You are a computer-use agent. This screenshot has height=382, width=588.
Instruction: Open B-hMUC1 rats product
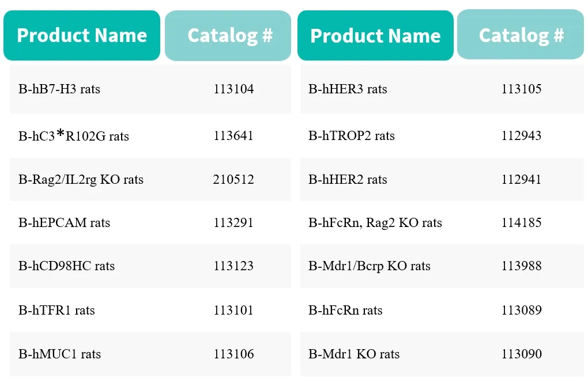point(59,354)
